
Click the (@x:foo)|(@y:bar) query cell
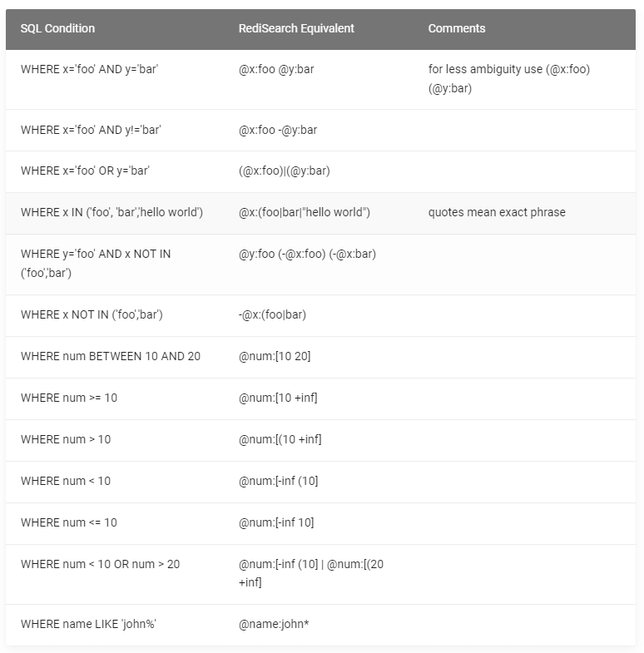(x=285, y=171)
